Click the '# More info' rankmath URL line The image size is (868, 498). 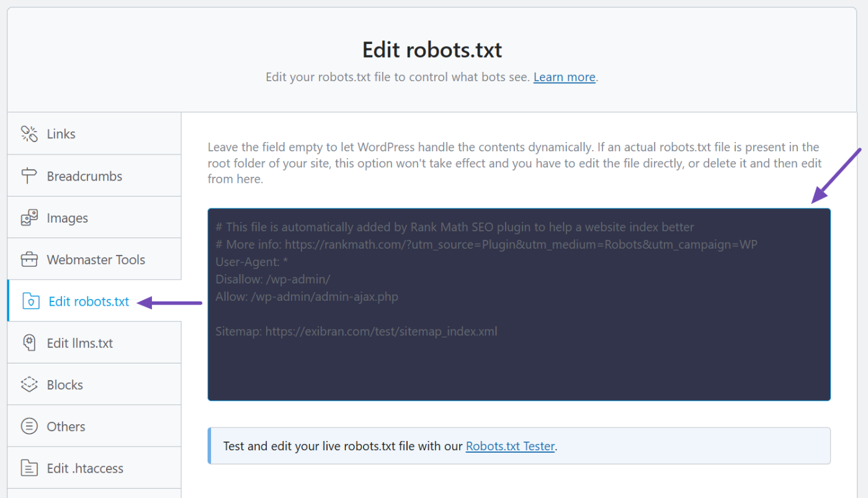[x=486, y=244]
